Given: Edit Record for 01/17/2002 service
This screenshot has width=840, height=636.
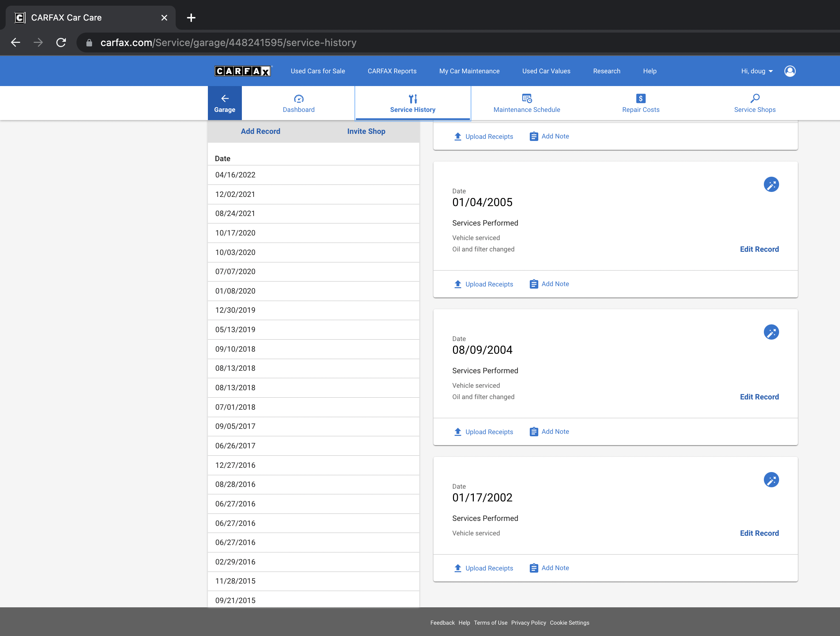Looking at the screenshot, I should click(759, 533).
